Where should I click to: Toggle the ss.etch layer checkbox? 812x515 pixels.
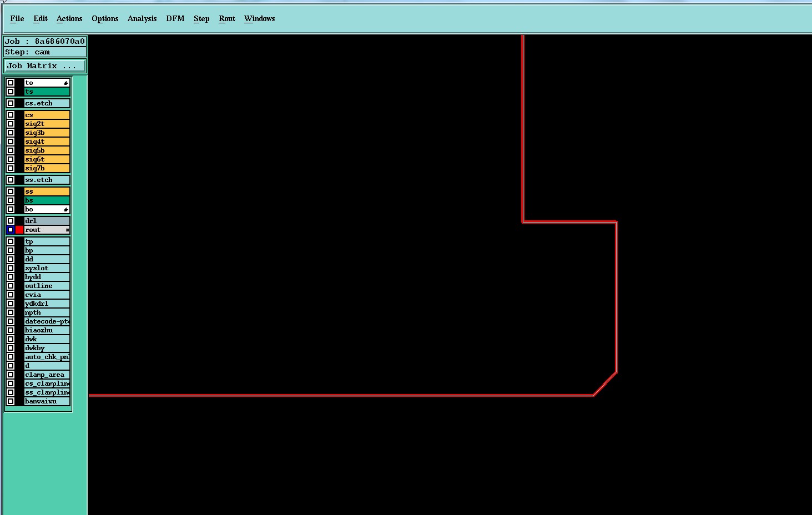11,180
